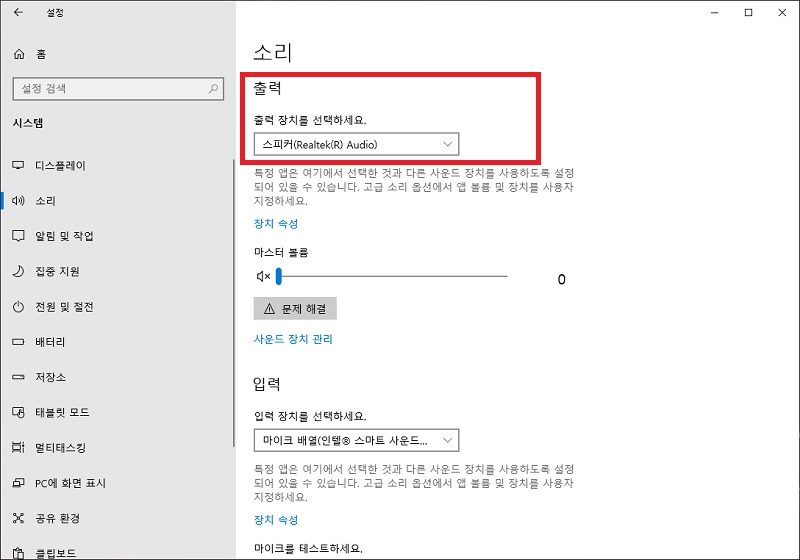Click the middle of the volume slider track

coord(392,276)
